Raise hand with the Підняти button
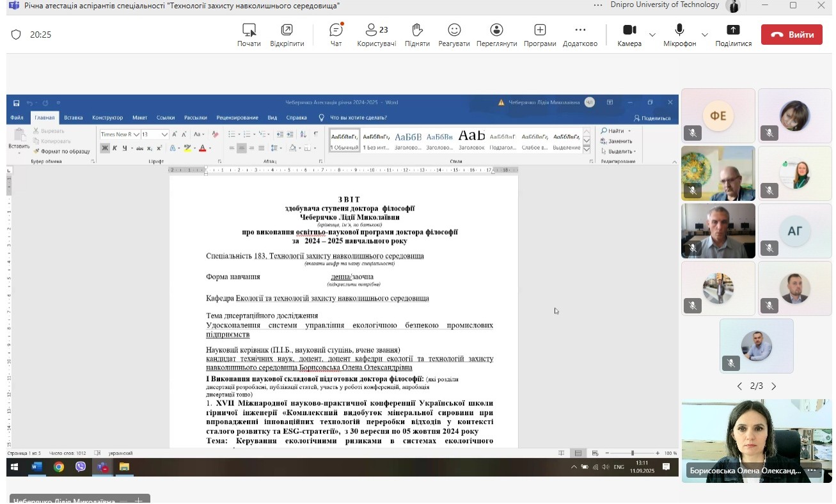836x504 pixels. [417, 35]
